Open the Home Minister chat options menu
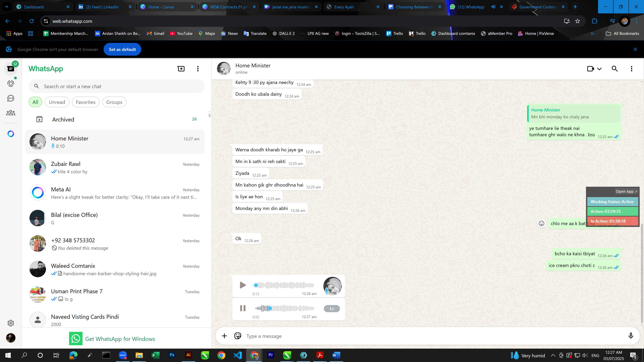 click(631, 69)
